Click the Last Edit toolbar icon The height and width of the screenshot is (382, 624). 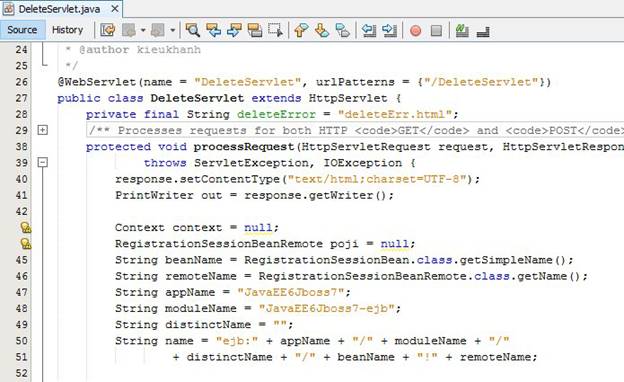(x=108, y=30)
